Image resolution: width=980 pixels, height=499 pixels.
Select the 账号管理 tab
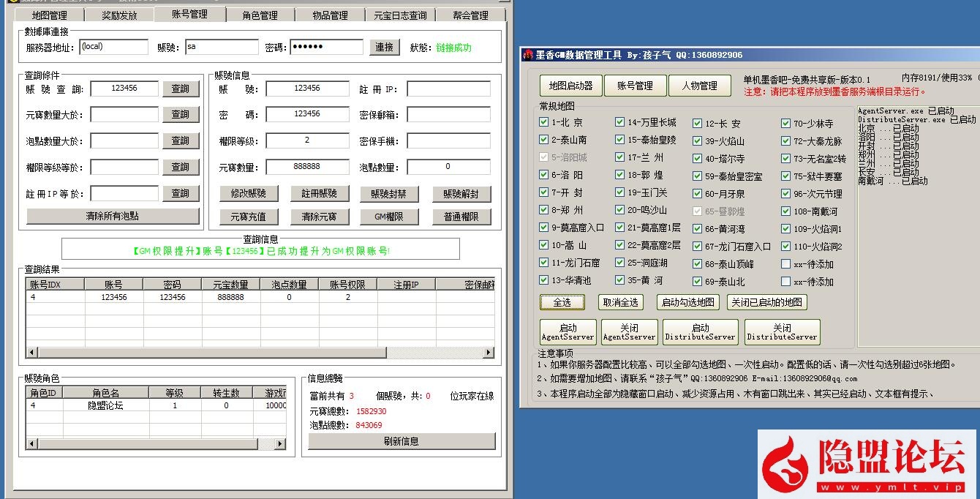pyautogui.click(x=189, y=14)
